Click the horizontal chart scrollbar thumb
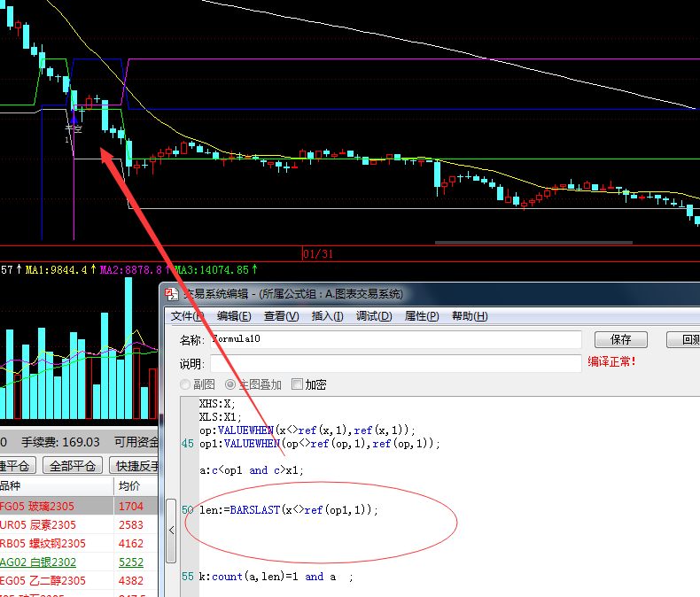Viewport: 700px width, 597px height. (533, 243)
